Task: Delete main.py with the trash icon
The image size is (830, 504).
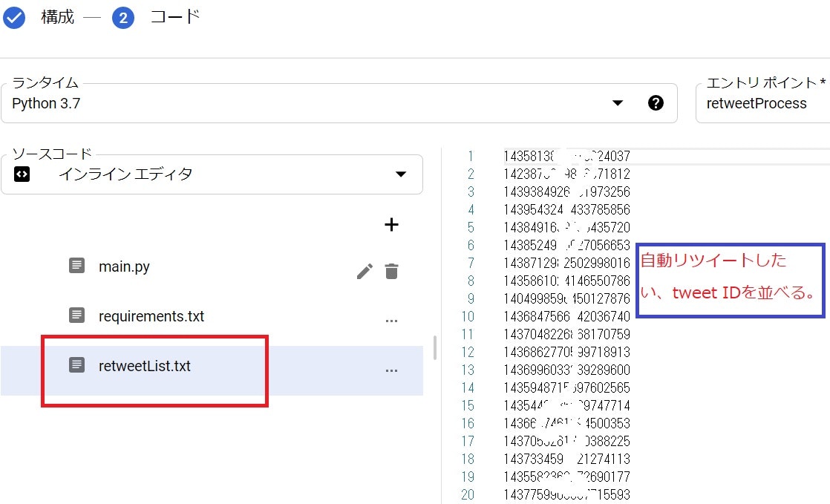Action: pyautogui.click(x=391, y=271)
